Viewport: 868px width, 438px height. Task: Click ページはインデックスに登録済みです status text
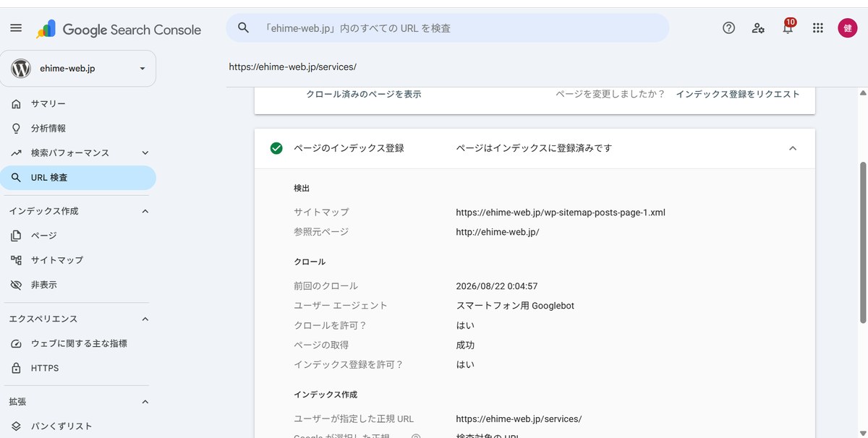point(534,148)
